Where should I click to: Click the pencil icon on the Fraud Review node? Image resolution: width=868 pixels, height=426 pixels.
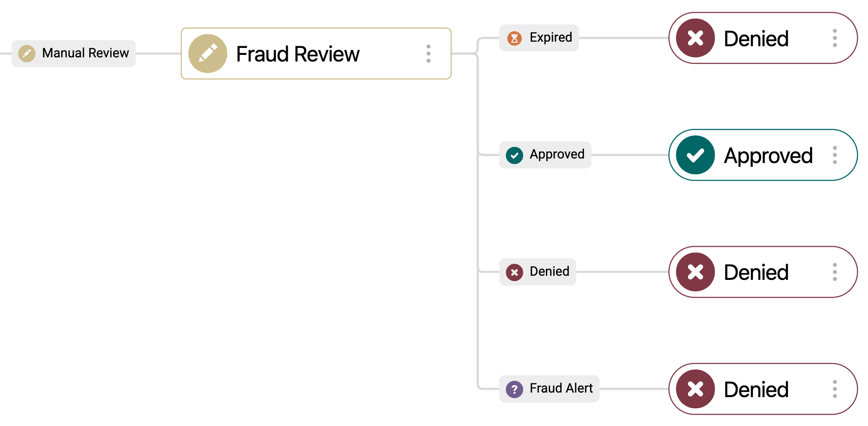(x=208, y=53)
